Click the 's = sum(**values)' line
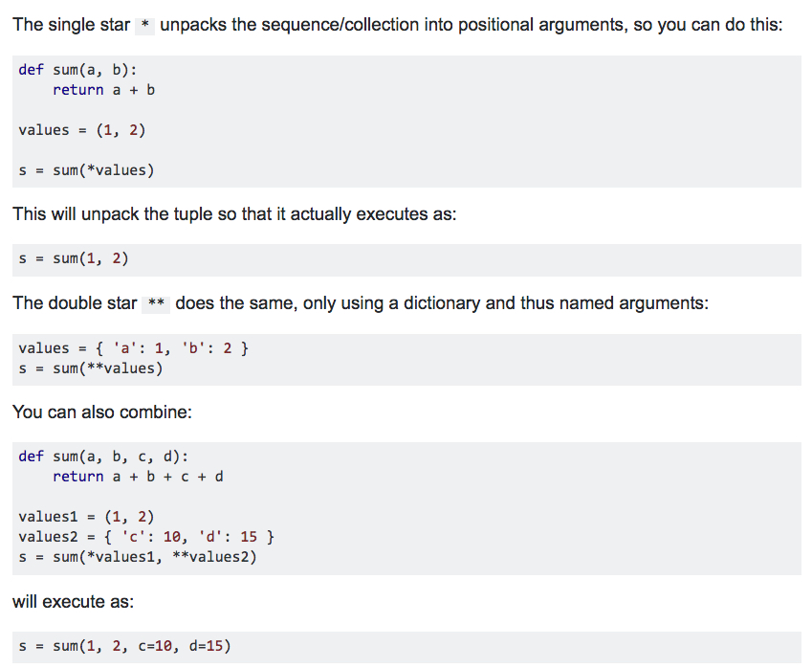 click(91, 368)
